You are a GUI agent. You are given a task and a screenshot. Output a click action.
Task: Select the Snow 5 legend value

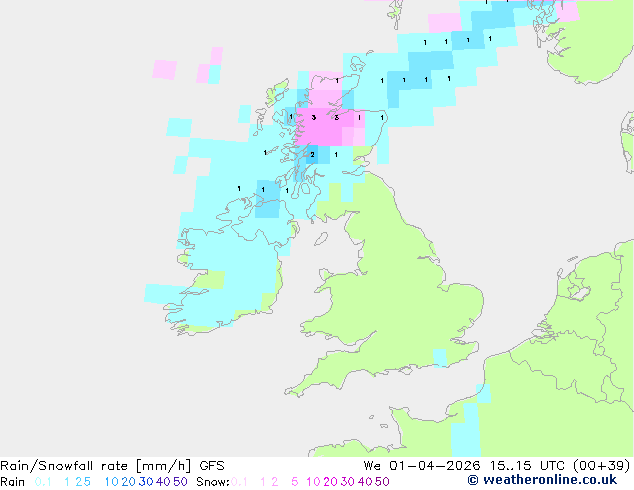295,482
